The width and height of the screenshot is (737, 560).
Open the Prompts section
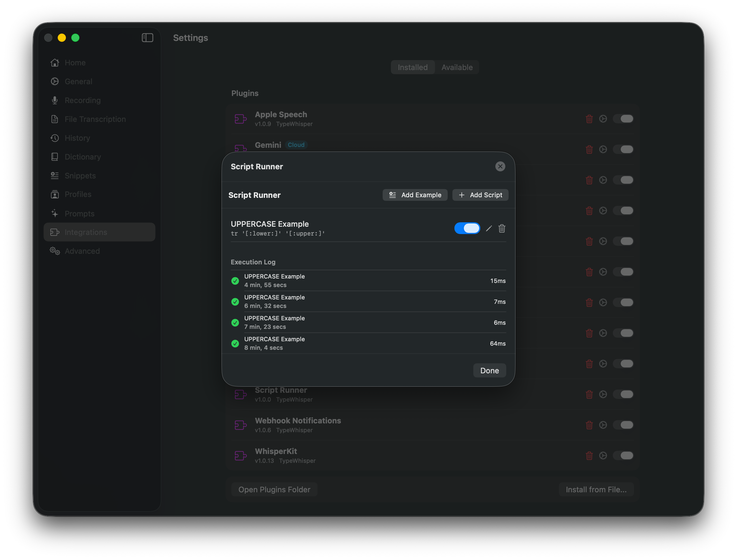(x=80, y=213)
